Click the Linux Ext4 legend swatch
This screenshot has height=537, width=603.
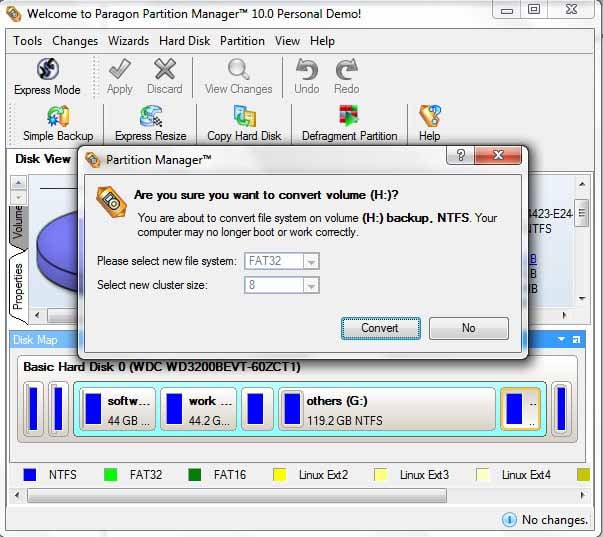tap(482, 475)
